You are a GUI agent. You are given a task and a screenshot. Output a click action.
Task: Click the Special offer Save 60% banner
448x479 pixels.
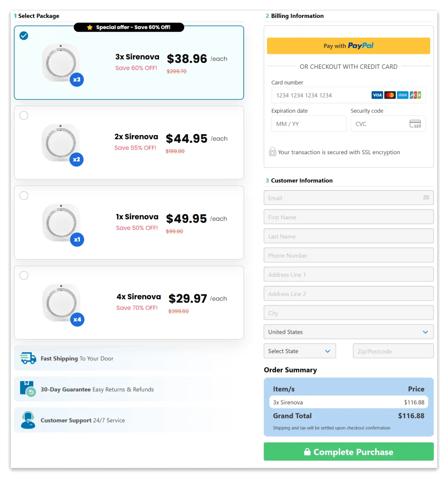pos(129,27)
